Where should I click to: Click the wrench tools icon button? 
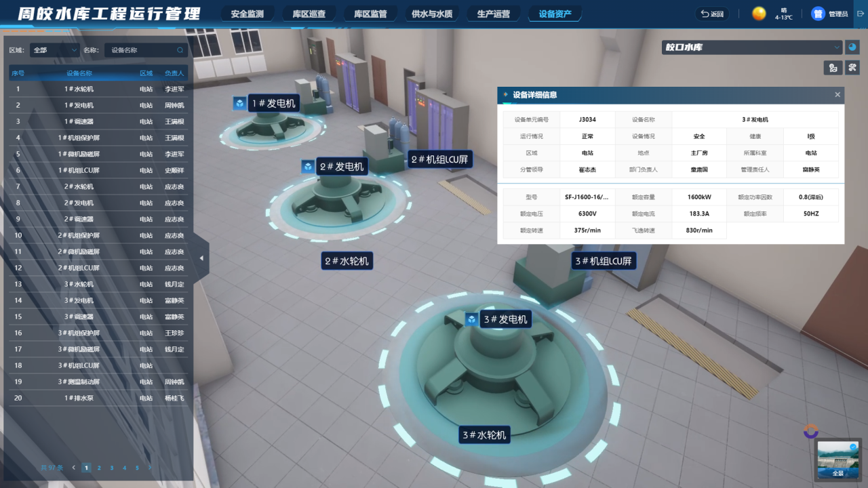[852, 67]
